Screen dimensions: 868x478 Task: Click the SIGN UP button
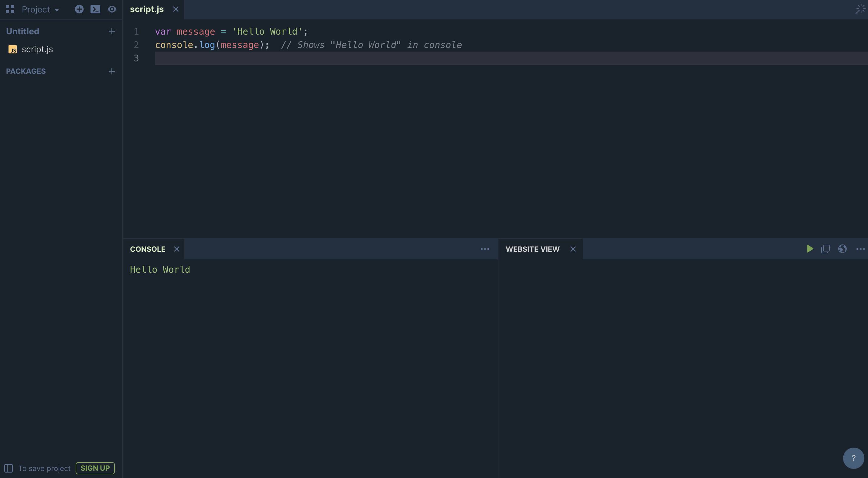pos(95,468)
